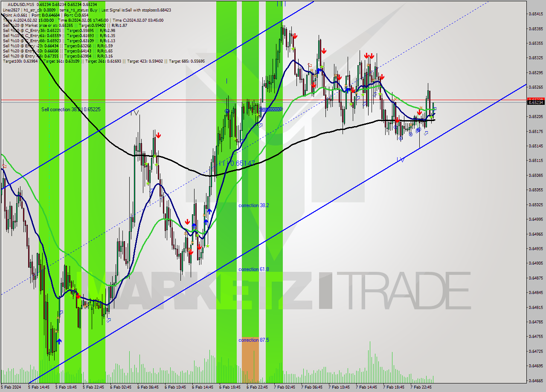Click the 0.64695 price axis label
The width and height of the screenshot is (546, 392).
click(536, 366)
